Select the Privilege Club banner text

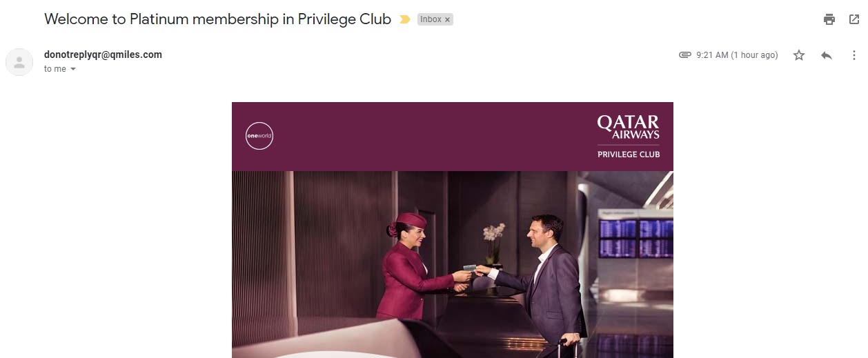point(629,155)
